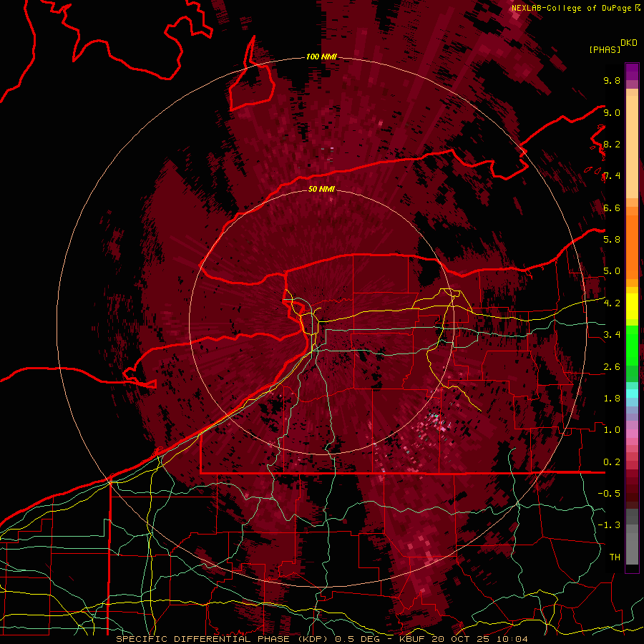Click the yellow segment of the color bar

(632, 306)
